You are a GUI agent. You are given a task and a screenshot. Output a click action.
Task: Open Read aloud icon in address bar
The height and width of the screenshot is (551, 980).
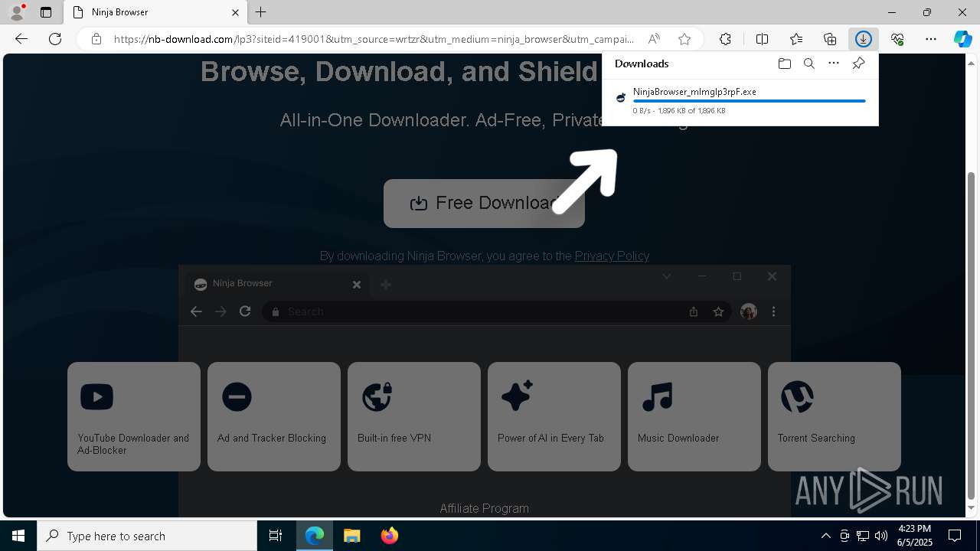point(654,39)
